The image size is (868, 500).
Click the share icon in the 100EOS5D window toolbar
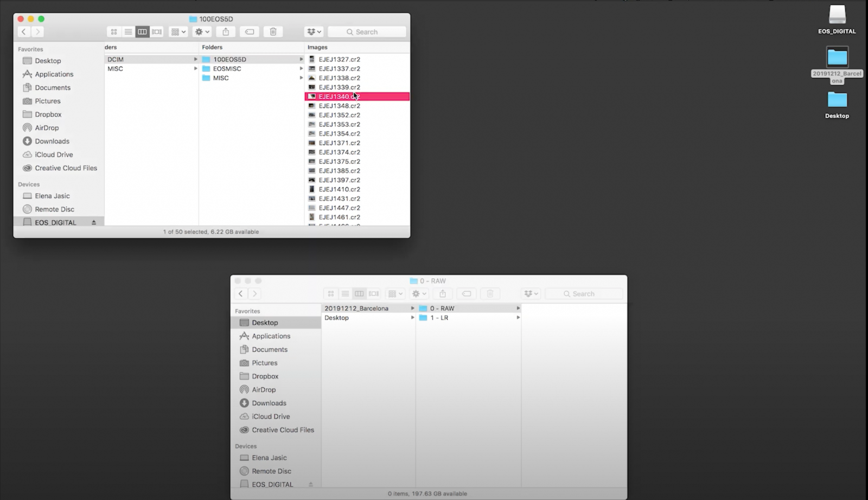(226, 32)
